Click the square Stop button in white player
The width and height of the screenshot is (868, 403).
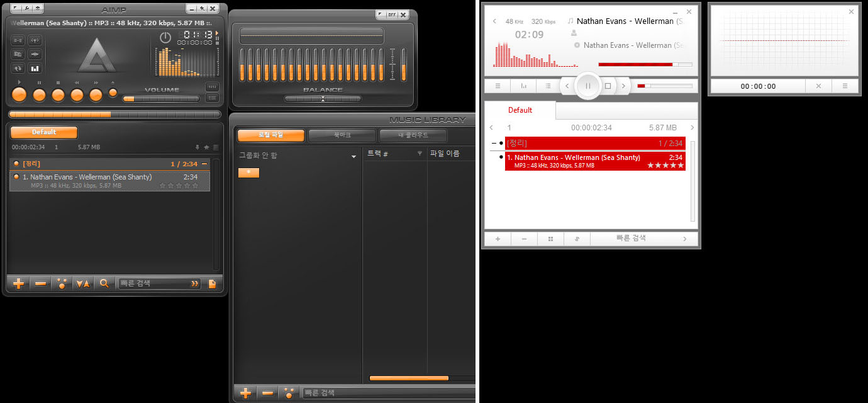pyautogui.click(x=608, y=86)
